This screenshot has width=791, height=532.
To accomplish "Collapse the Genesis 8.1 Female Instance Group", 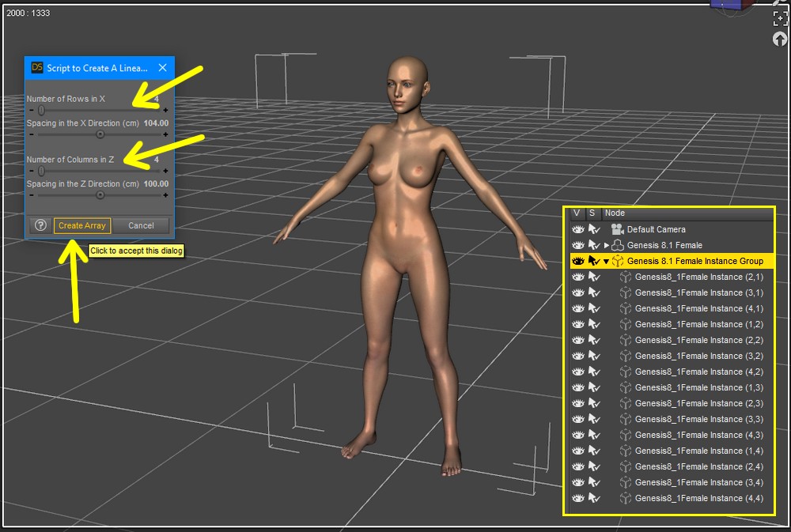I will coord(607,262).
